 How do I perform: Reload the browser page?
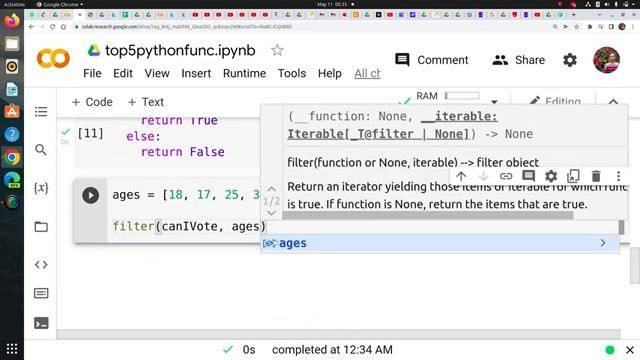click(52, 27)
